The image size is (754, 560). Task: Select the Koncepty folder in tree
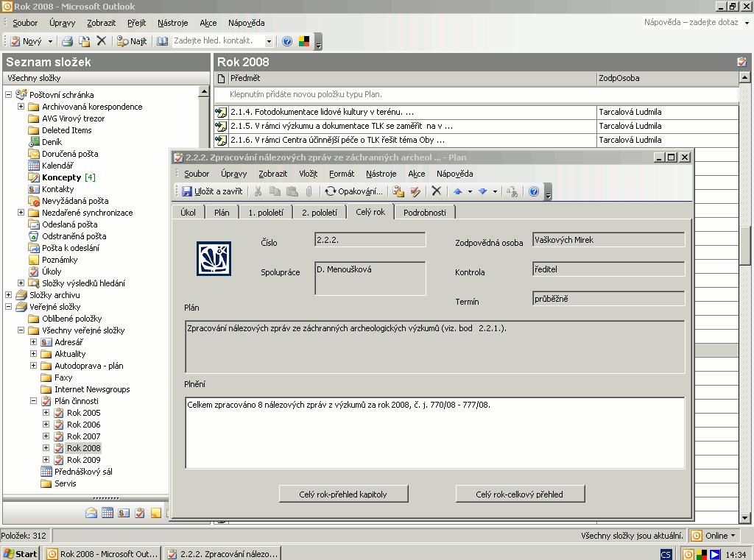pyautogui.click(x=62, y=177)
